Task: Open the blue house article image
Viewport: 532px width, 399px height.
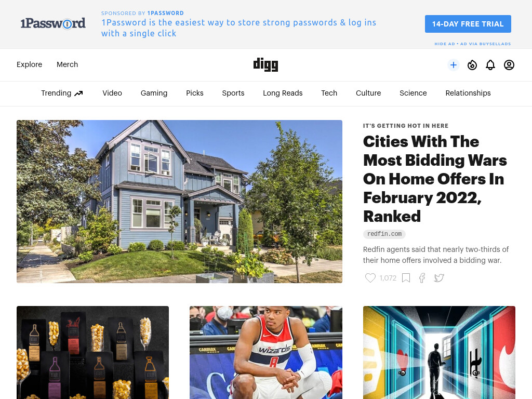Action: 179,202
